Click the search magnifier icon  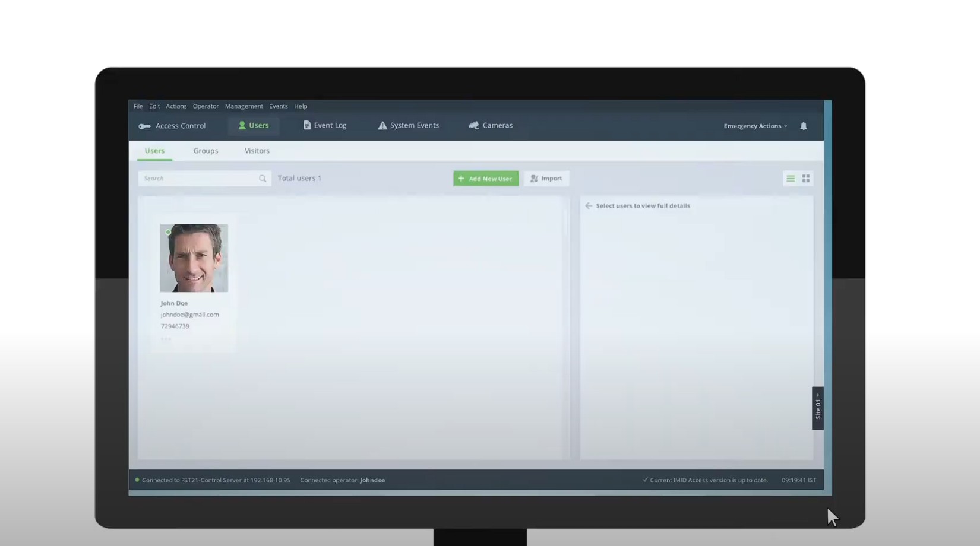(263, 179)
